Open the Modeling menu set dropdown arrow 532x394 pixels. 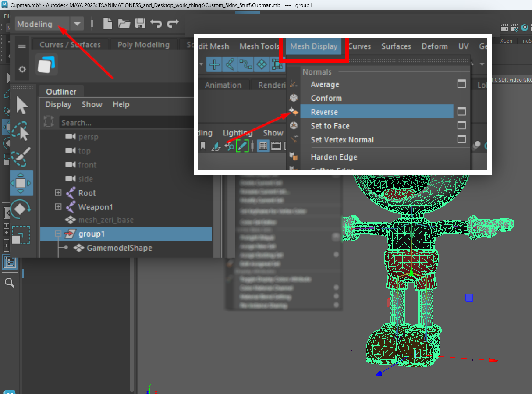pyautogui.click(x=77, y=24)
